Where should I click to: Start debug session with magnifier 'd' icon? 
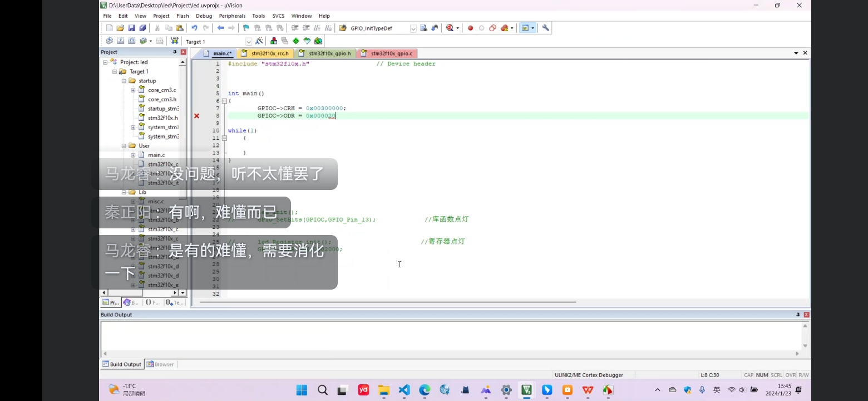click(450, 28)
